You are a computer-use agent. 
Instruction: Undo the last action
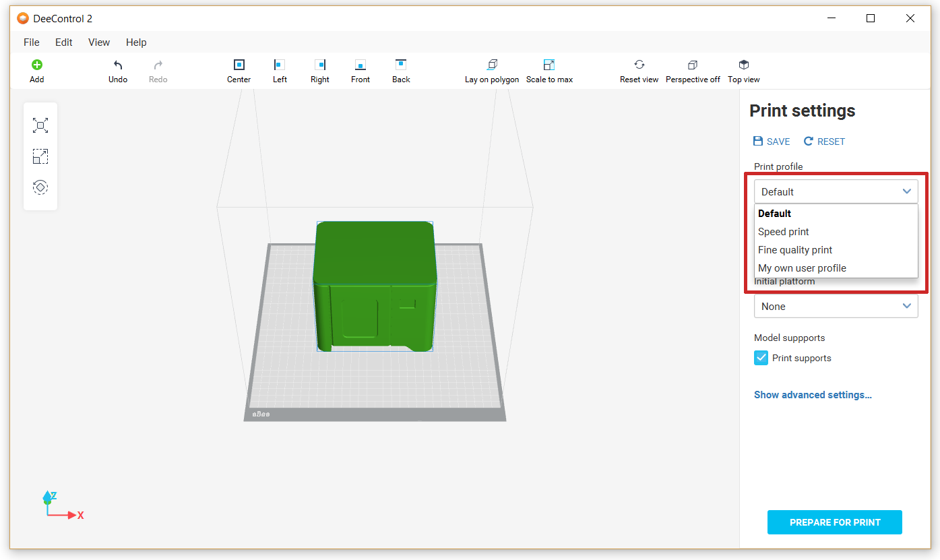coord(118,65)
